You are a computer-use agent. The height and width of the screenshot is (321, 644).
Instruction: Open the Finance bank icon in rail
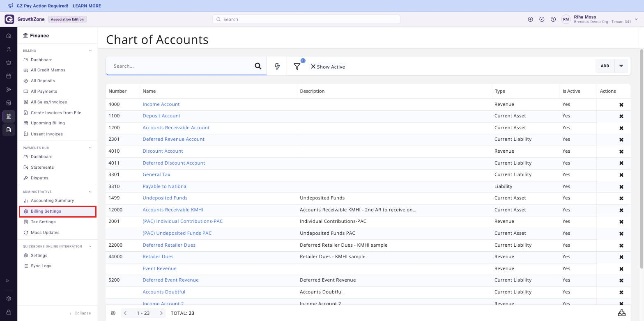coord(9,116)
